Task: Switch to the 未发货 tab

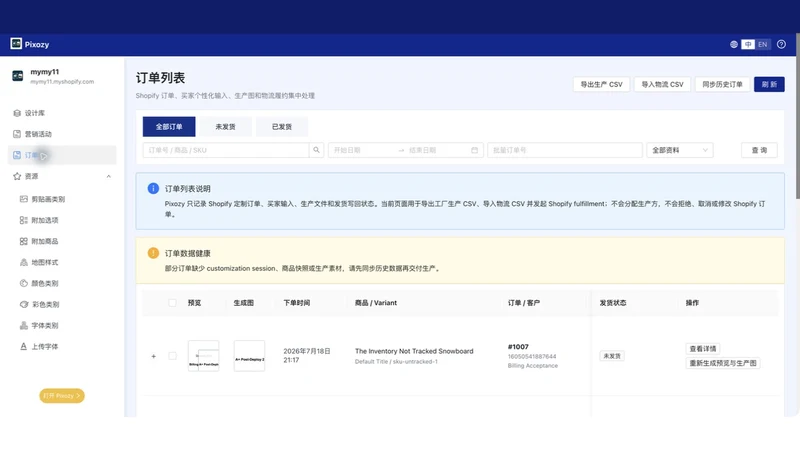Action: coord(225,127)
